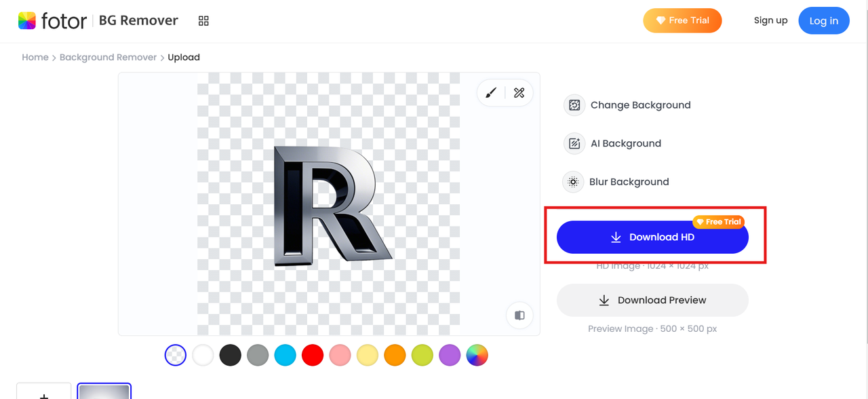The width and height of the screenshot is (868, 399).
Task: Select the transparent background swatch
Action: coord(176,355)
